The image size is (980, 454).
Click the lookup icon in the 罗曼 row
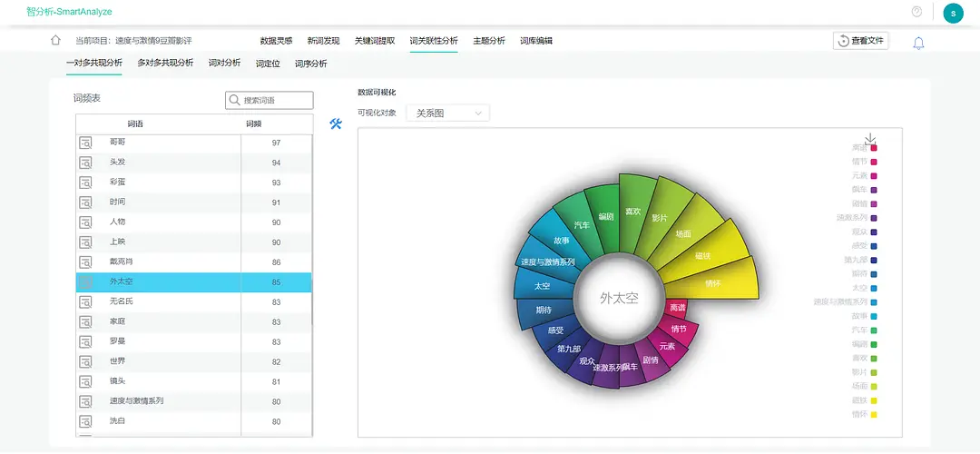point(85,342)
